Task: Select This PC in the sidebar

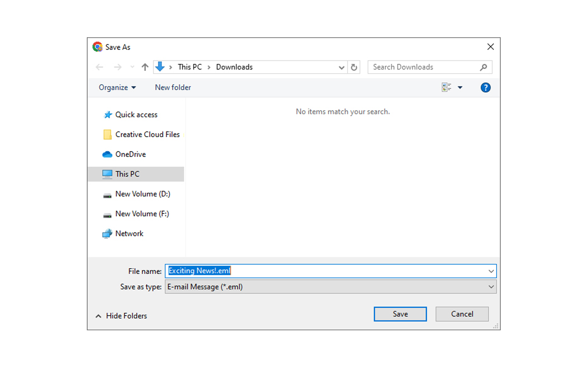Action: (x=127, y=174)
